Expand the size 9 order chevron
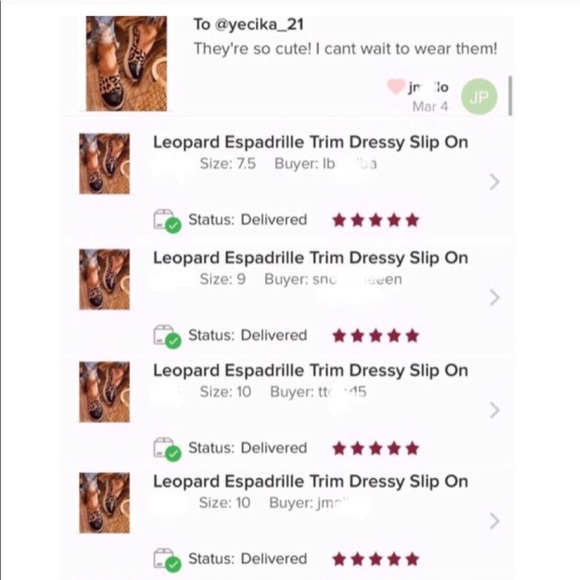This screenshot has width=580, height=580. 495,297
